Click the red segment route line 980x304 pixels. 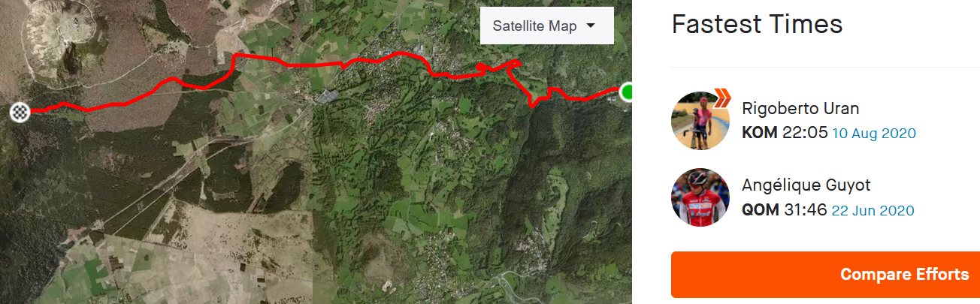pyautogui.click(x=301, y=65)
